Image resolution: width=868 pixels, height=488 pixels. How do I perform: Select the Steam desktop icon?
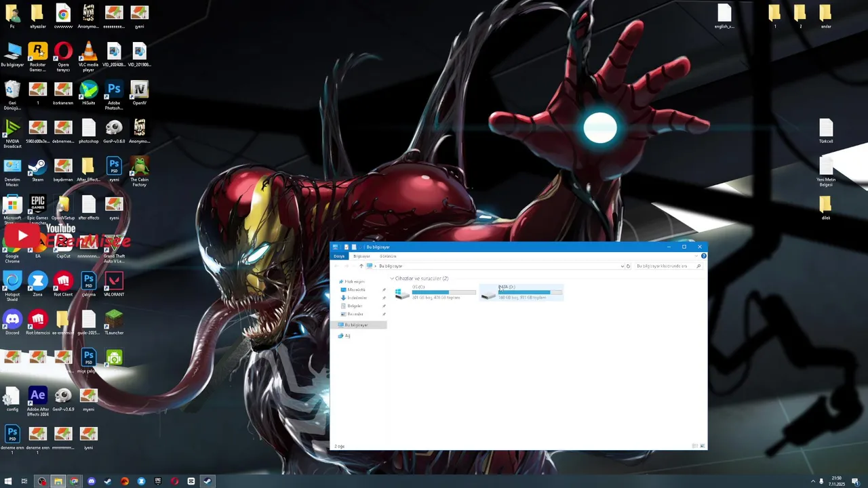click(38, 169)
